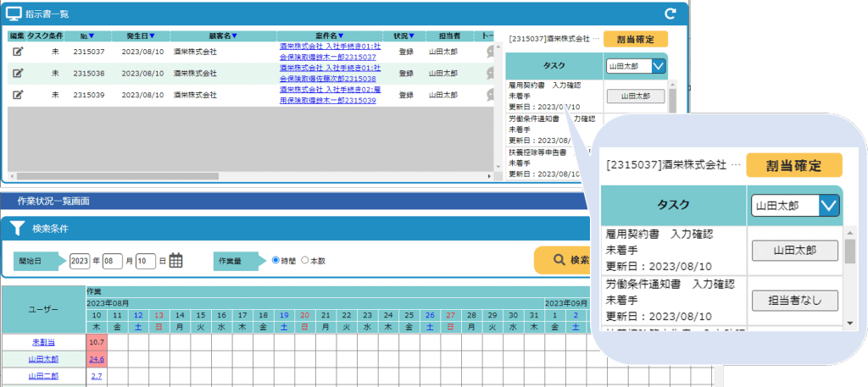
Task: Click edit icon for record 2315037
Action: pos(18,51)
